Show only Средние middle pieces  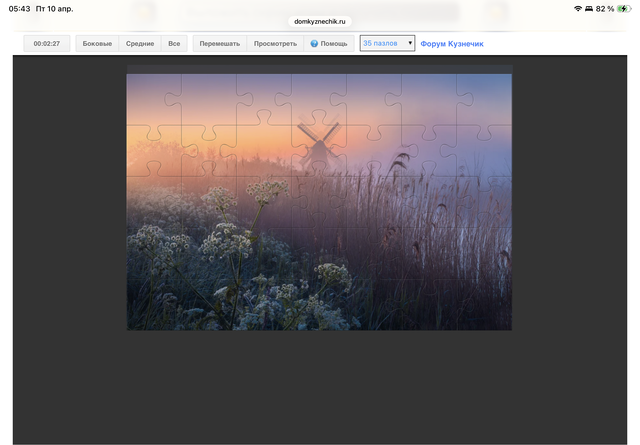coord(140,44)
